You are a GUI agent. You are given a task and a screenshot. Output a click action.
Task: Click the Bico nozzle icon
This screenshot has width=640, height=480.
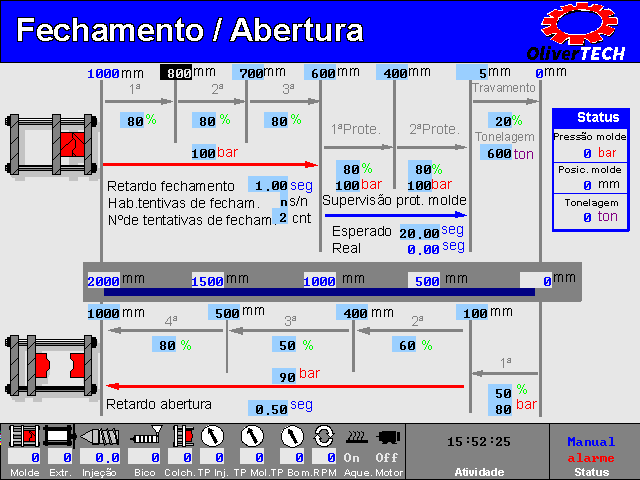pos(146,437)
